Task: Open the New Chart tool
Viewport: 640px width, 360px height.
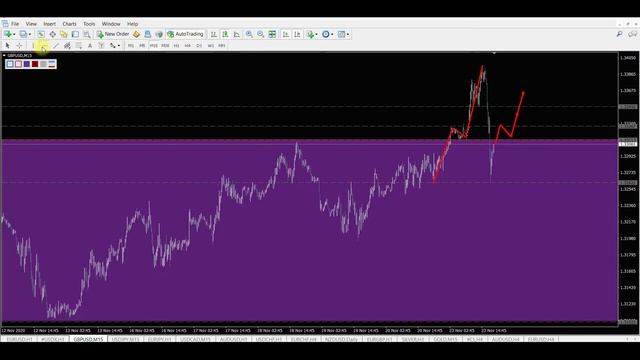Action: [x=7, y=34]
